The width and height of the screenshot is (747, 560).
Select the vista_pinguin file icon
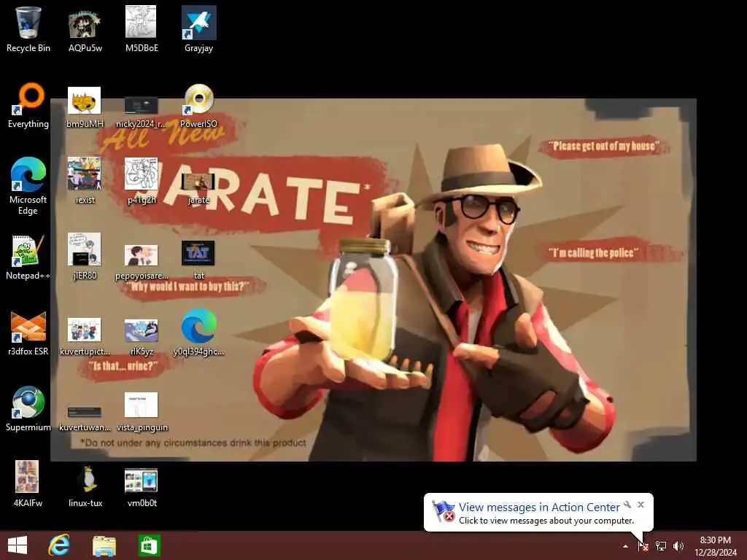[x=142, y=412]
